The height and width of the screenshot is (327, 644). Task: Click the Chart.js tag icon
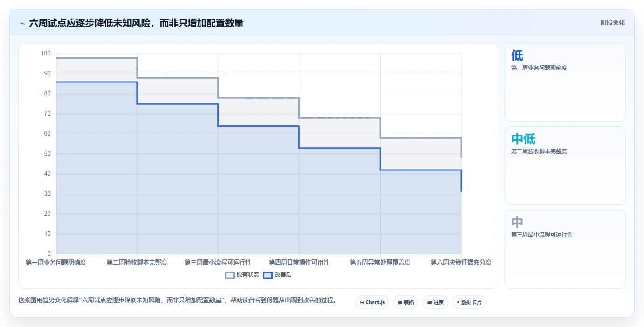tap(361, 303)
